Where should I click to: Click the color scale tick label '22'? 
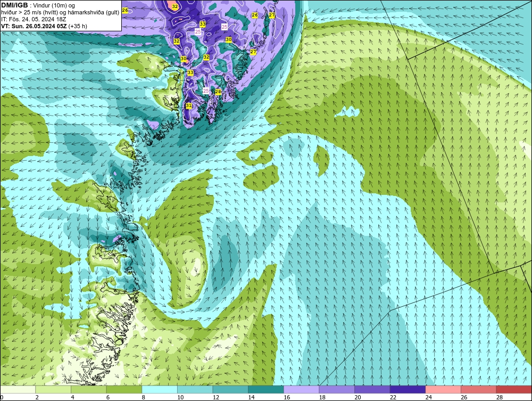point(393,397)
